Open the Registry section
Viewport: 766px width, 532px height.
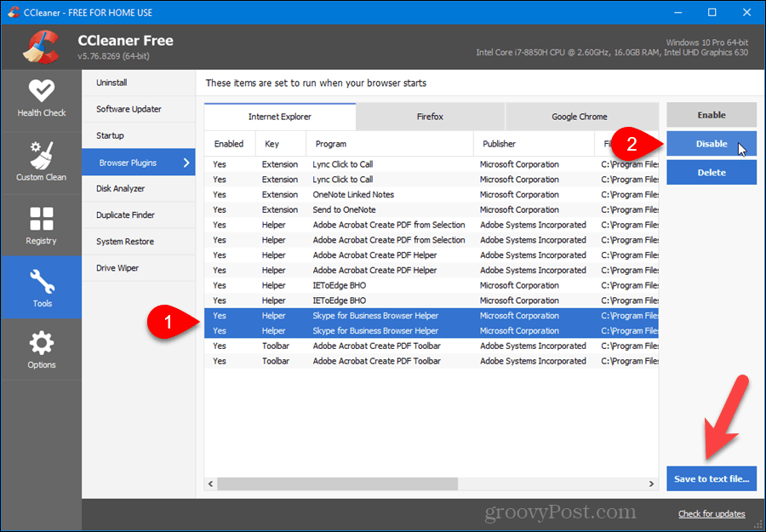click(x=41, y=226)
